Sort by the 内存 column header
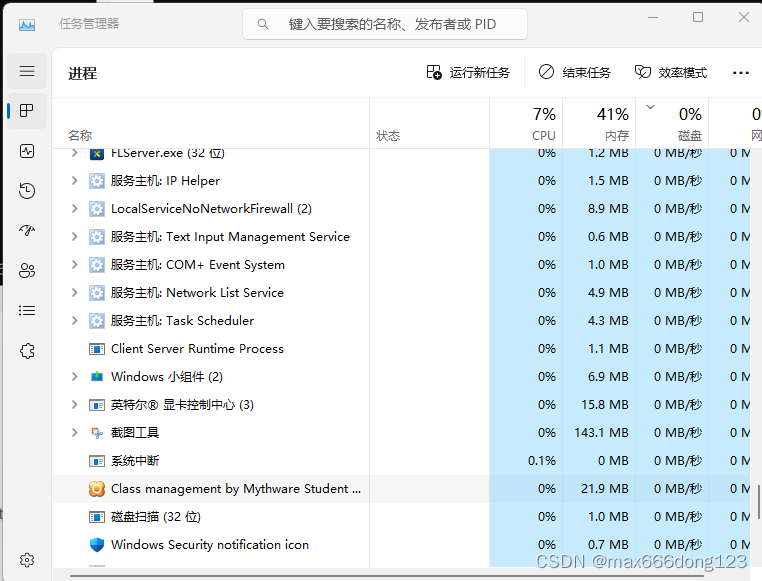762x581 pixels. [599, 123]
